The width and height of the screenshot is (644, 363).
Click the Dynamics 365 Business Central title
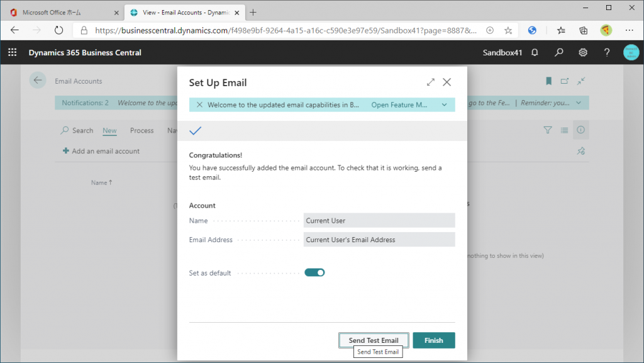85,53
